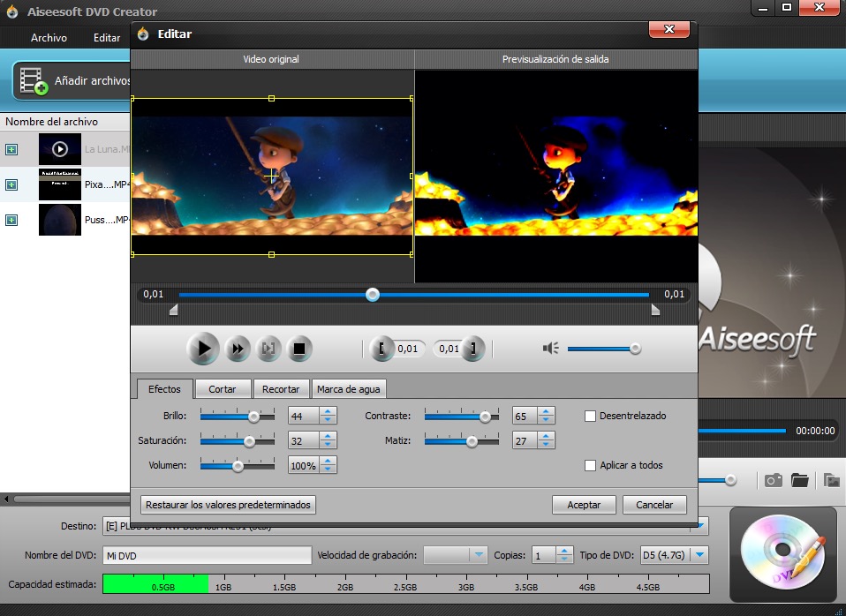Click the Puss....MP4 video thumbnail
The image size is (846, 616).
pyautogui.click(x=60, y=220)
